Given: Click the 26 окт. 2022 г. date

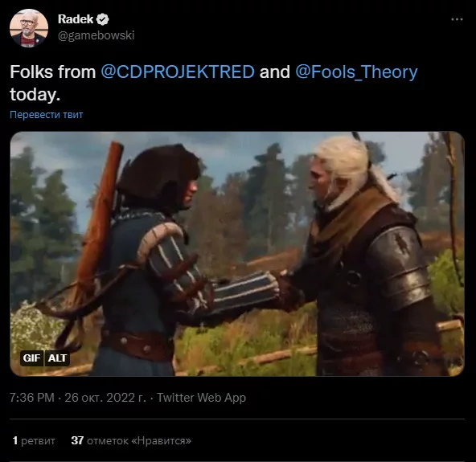Looking at the screenshot, I should click(x=105, y=398).
